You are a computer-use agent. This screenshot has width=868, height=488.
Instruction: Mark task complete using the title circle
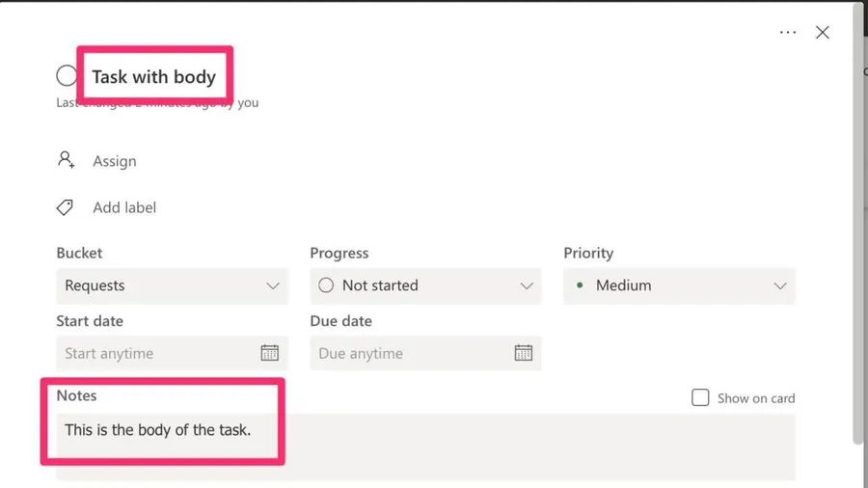point(67,75)
